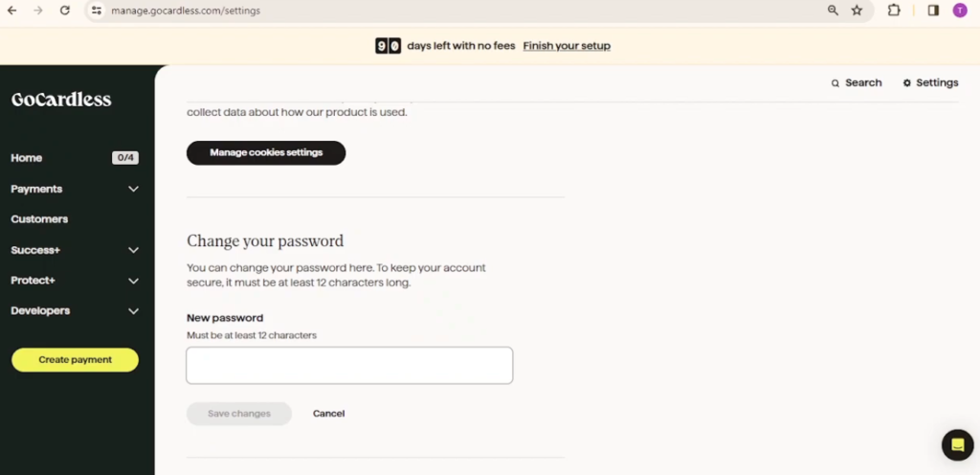The width and height of the screenshot is (980, 475).
Task: Open the browser zoom magnifier icon
Action: (x=833, y=10)
